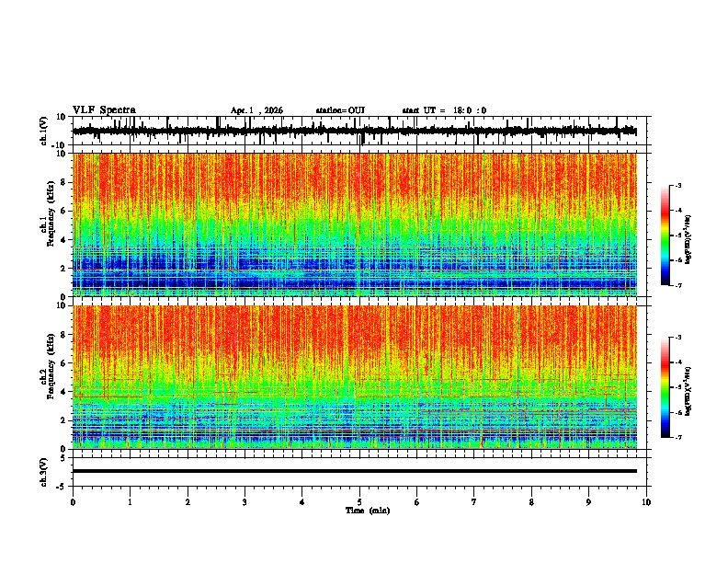Click the time axis tick label "2"
This screenshot has height=563, width=728.
click(x=188, y=502)
